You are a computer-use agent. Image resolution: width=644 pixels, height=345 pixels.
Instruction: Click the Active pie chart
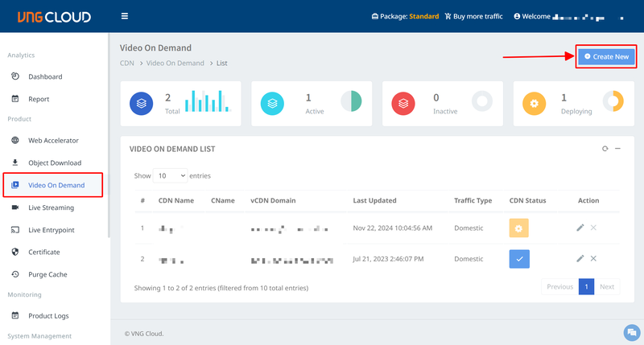pyautogui.click(x=351, y=101)
